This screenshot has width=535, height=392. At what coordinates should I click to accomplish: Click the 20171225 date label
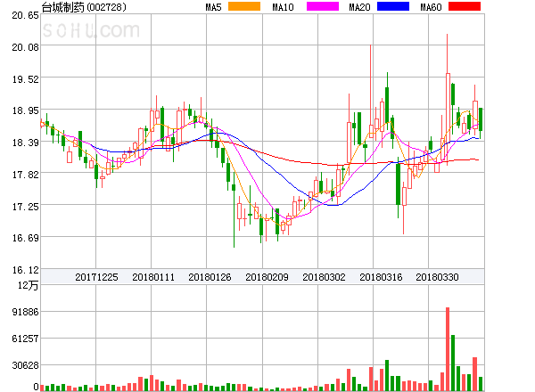pyautogui.click(x=96, y=277)
